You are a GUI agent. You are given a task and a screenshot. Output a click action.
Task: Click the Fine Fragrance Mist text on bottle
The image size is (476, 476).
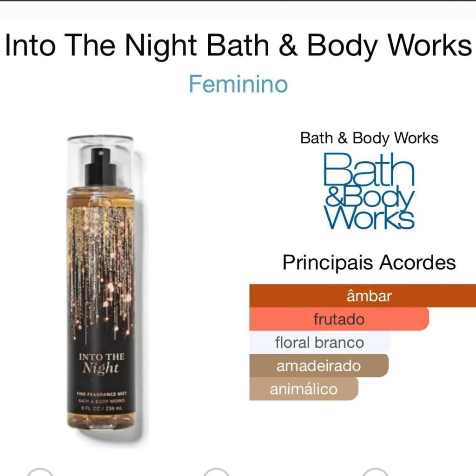click(x=101, y=394)
